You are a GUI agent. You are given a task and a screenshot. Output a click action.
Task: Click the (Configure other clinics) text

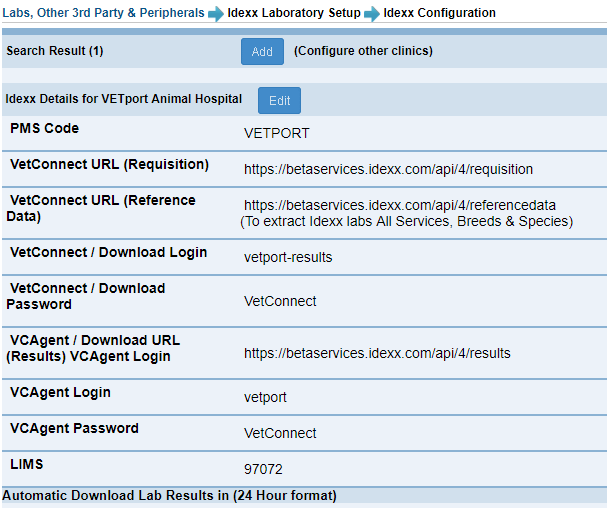(x=363, y=51)
